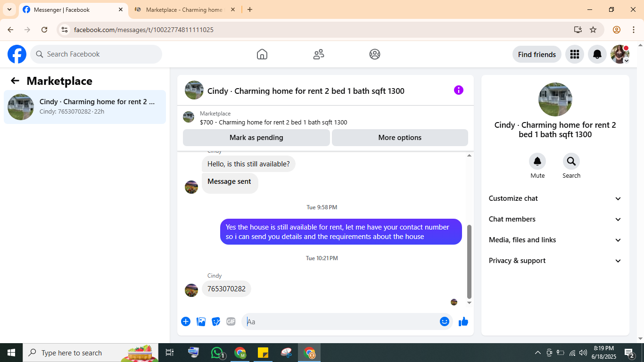The image size is (644, 362).
Task: Click the chat scrollbar down arrow
Action: point(469,303)
